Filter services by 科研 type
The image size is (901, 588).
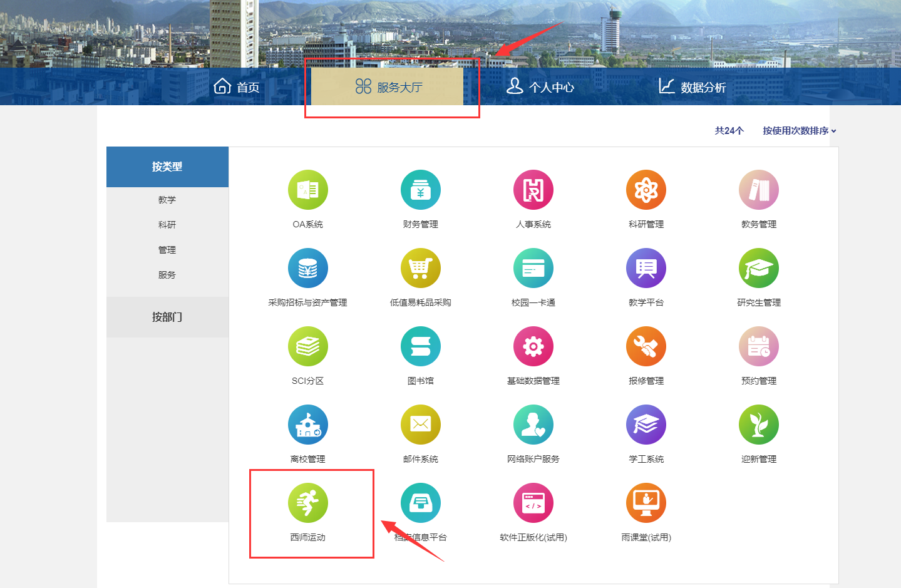pos(167,225)
